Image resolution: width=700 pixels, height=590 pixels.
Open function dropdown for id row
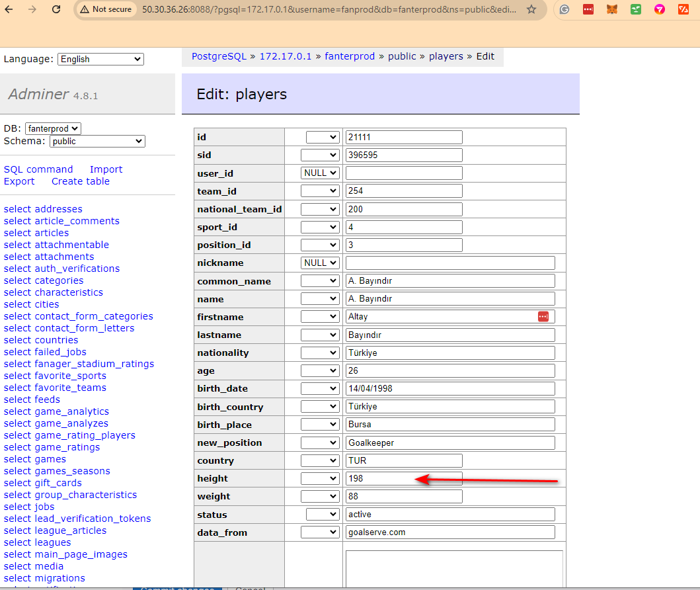323,137
